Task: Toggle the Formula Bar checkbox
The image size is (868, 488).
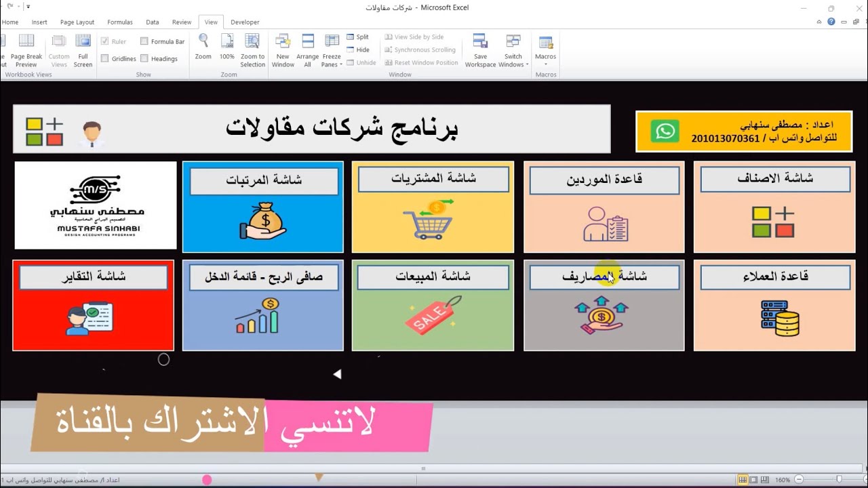Action: (144, 41)
